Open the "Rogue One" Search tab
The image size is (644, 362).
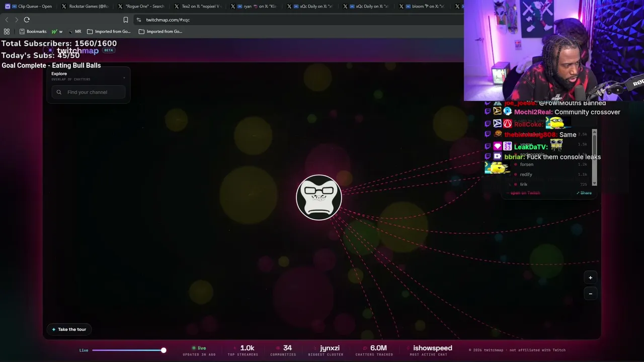[x=142, y=7]
